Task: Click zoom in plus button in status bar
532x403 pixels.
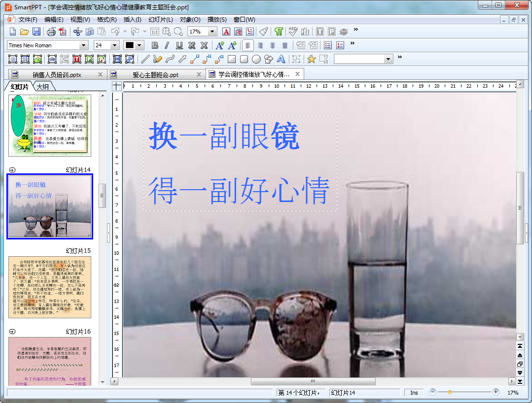Action: point(496,392)
